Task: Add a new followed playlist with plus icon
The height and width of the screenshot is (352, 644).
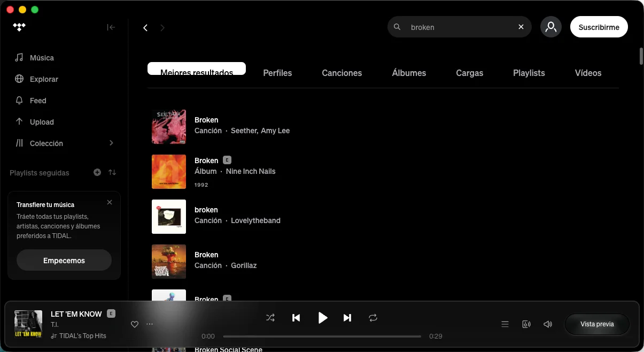Action: 97,172
